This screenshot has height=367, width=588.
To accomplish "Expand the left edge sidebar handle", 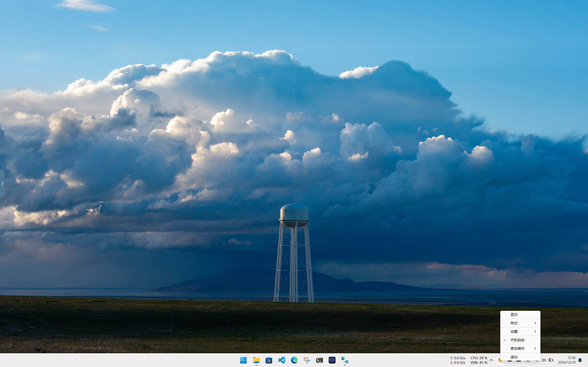I will (2, 183).
